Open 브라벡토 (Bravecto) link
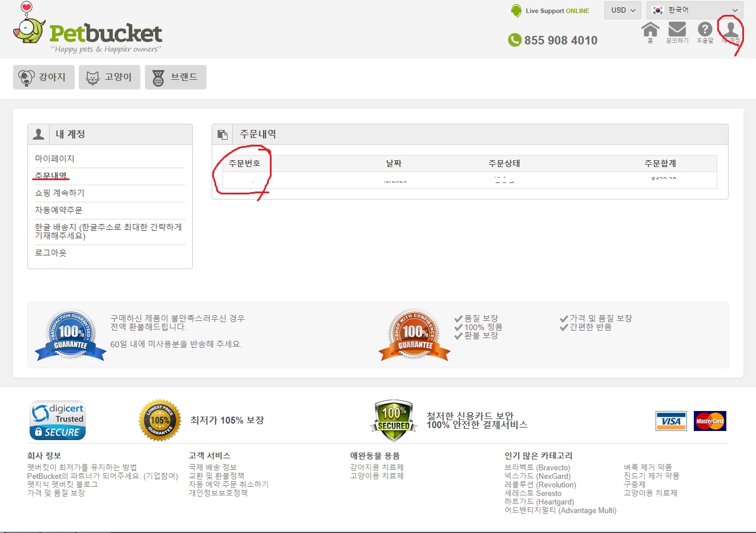The image size is (756, 533). click(537, 467)
